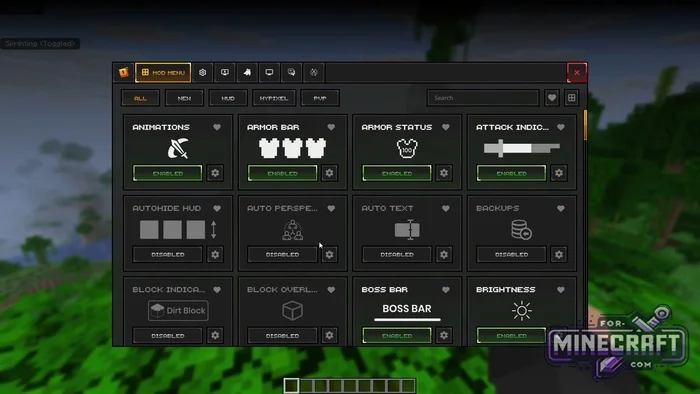Open the monitor display tab icon

click(x=269, y=72)
